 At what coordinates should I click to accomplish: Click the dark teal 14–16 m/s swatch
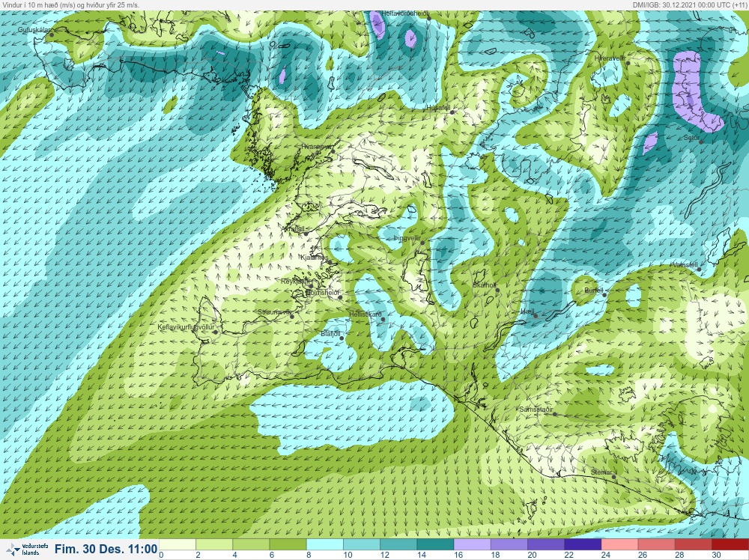(x=434, y=545)
